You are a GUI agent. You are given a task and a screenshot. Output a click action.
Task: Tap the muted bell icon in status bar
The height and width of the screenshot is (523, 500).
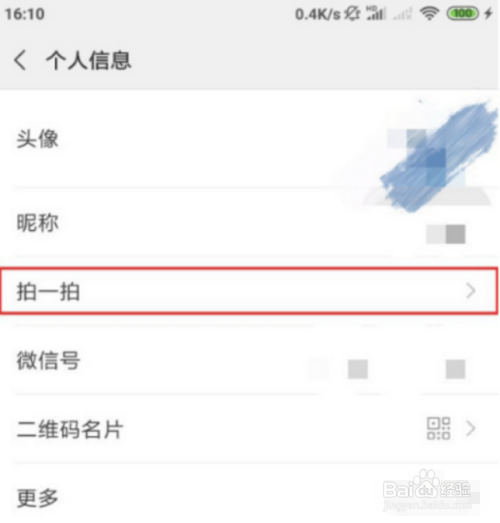(x=352, y=14)
